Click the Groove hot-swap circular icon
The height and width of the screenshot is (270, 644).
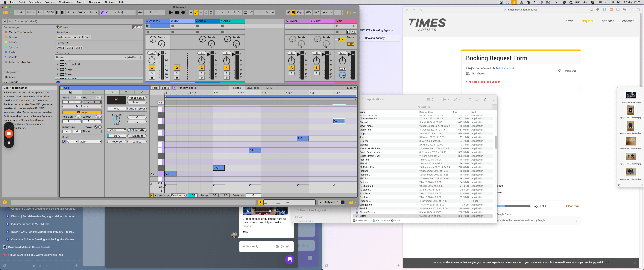pos(96,127)
